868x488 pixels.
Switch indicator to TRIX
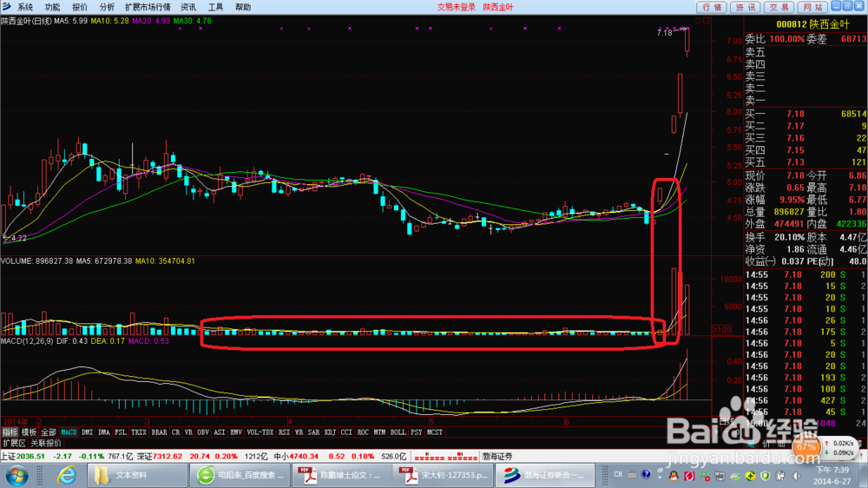[138, 432]
